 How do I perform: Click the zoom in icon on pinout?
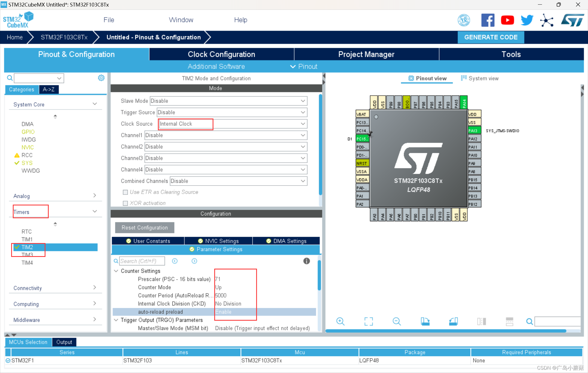pos(341,322)
